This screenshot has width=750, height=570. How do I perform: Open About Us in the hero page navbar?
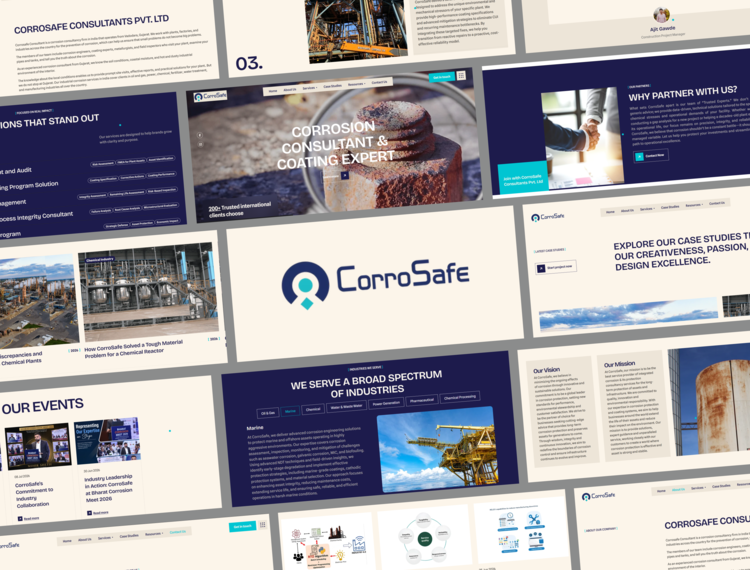[x=290, y=89]
